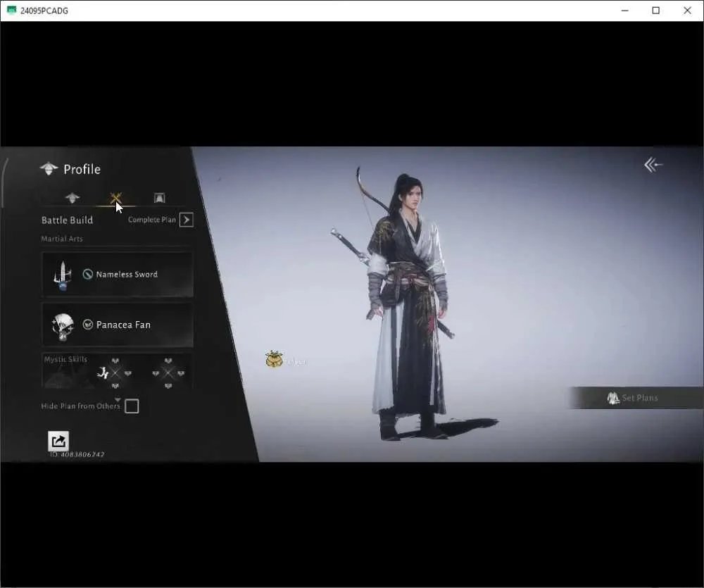Click the Panacea Fan skull icon
Screen dimensions: 704x588
(x=63, y=325)
